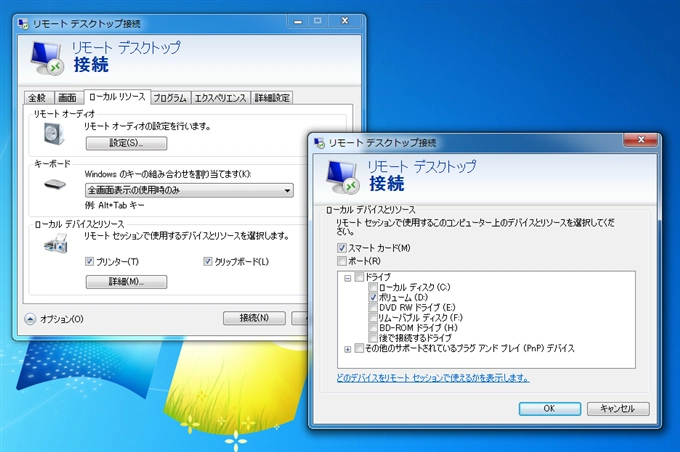This screenshot has height=452, width=680.
Task: Expand the プラグ アンド プレイ (PnP) デバイス node
Action: click(x=347, y=349)
